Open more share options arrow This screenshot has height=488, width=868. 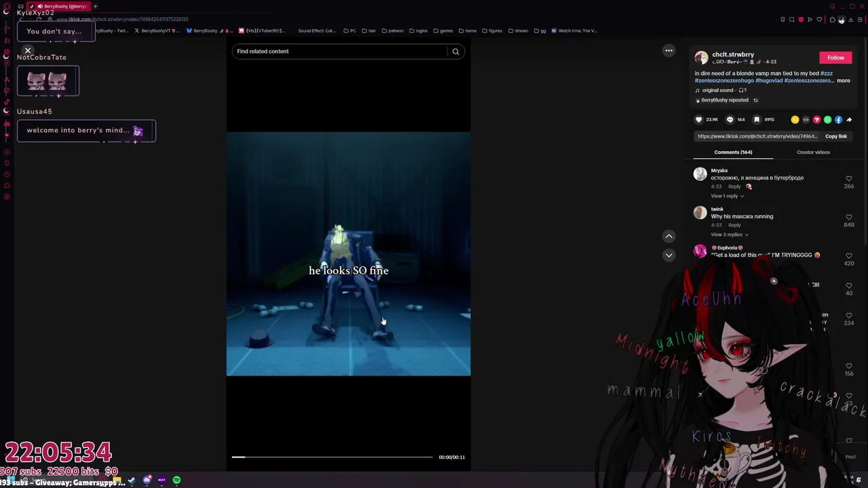[849, 119]
